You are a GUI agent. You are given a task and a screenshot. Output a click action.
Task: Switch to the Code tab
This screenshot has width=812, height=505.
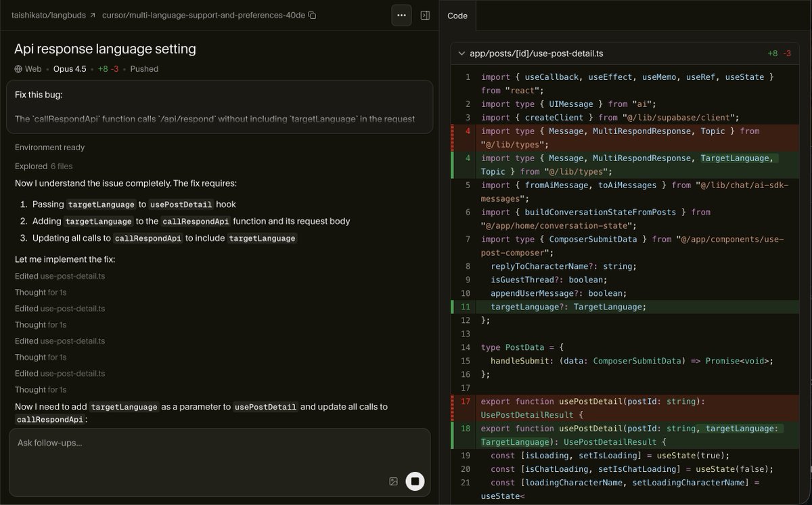(457, 16)
